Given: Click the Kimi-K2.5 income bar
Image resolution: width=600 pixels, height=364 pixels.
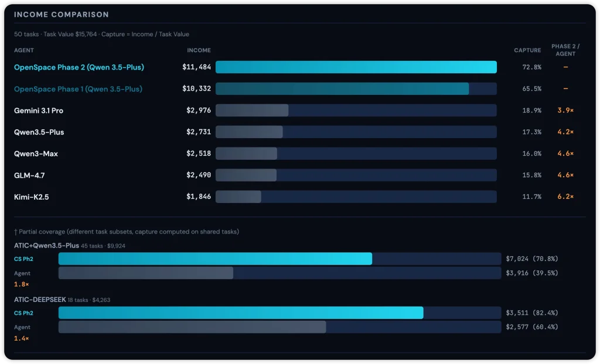Looking at the screenshot, I should point(238,197).
